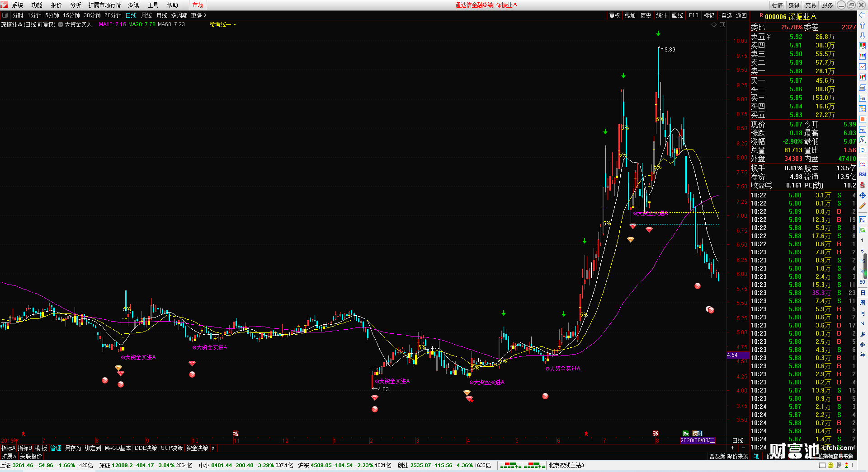
Task: Open the candlestick chart sidebar icon
Action: point(863,77)
